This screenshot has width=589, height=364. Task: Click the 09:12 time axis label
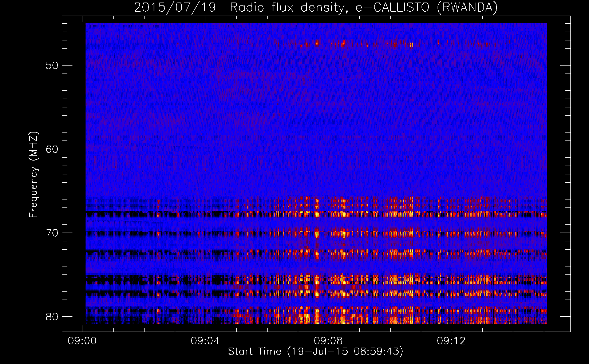(x=451, y=341)
